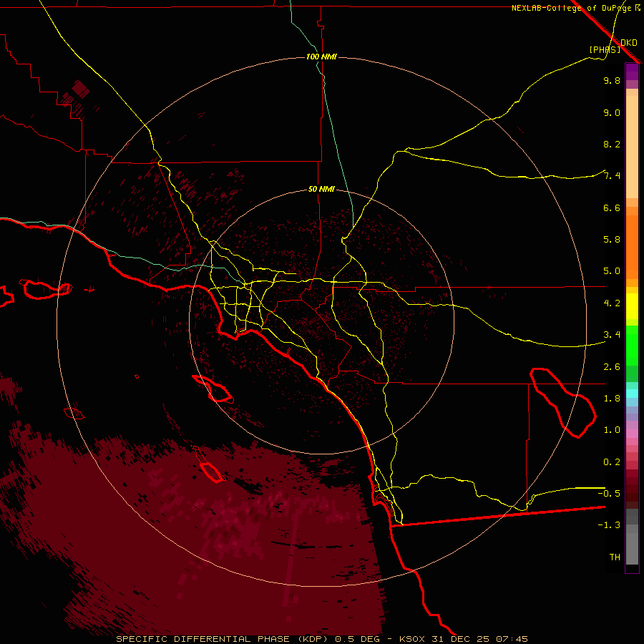Select the 1.8 value on the legend
644x644 pixels.
click(612, 399)
